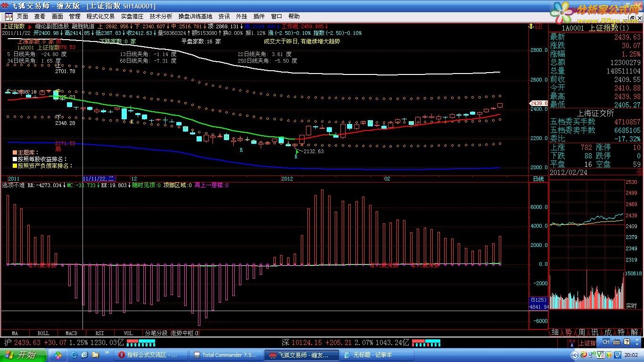Viewport: 644px width, 362px height.
Task: Click the 2132.63 low price marker
Action: (314, 151)
